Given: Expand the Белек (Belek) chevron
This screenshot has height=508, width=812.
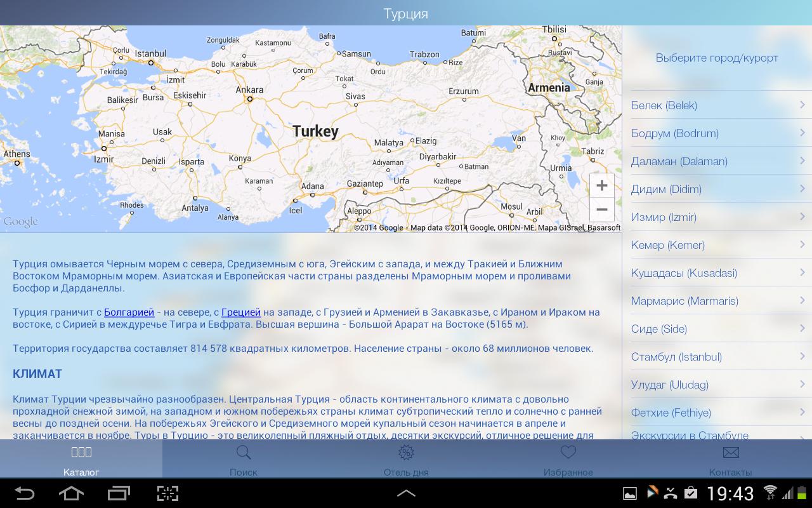Looking at the screenshot, I should point(802,105).
